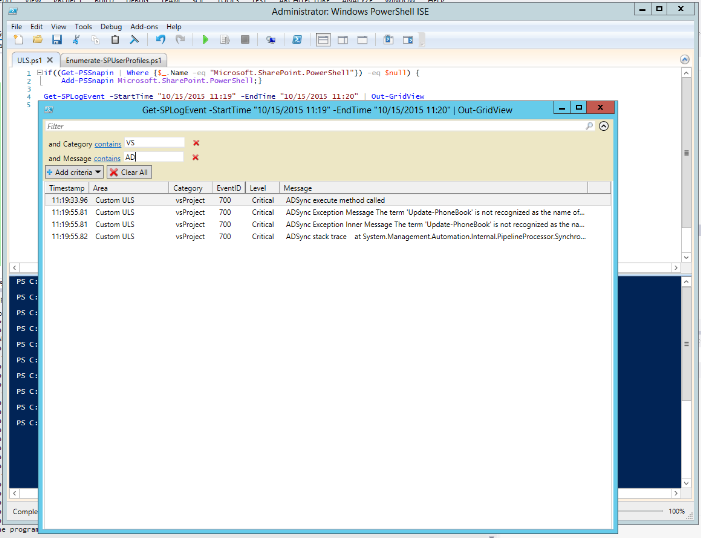Create a new script with New icon

[x=18, y=40]
